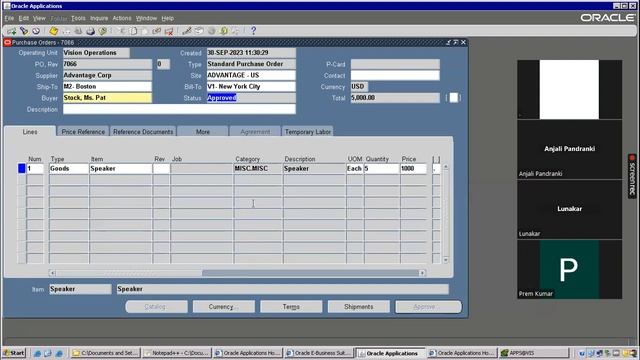The height and width of the screenshot is (360, 640).
Task: Click the first quick launch icon beside Start
Action: [38, 353]
